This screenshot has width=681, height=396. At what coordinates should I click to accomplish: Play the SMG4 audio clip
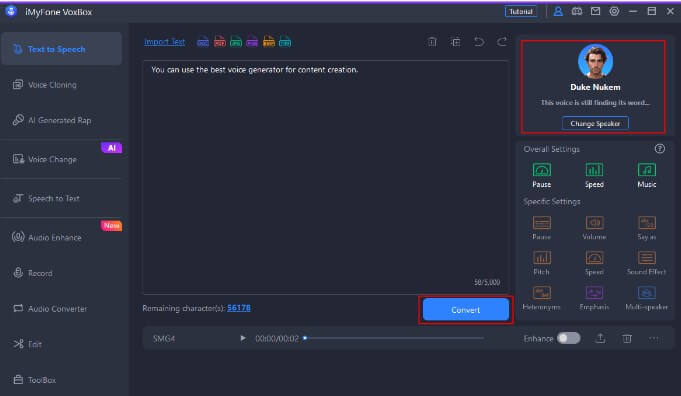243,338
